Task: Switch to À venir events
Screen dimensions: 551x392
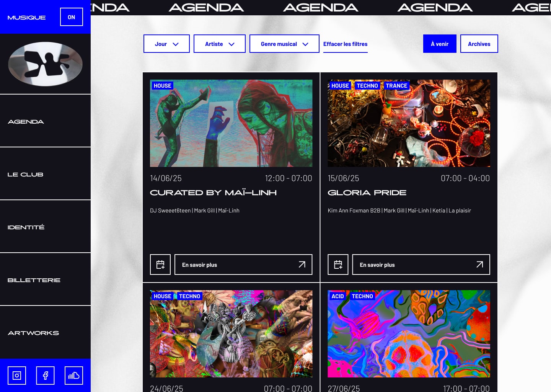Action: 440,44
